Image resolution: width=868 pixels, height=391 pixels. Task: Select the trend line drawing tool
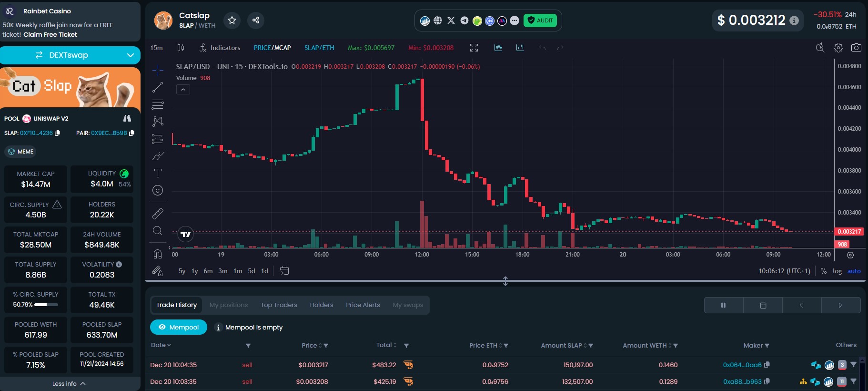tap(158, 87)
